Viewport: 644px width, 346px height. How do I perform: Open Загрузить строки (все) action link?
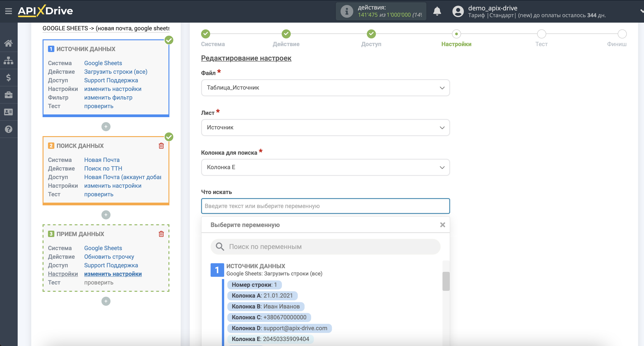116,72
